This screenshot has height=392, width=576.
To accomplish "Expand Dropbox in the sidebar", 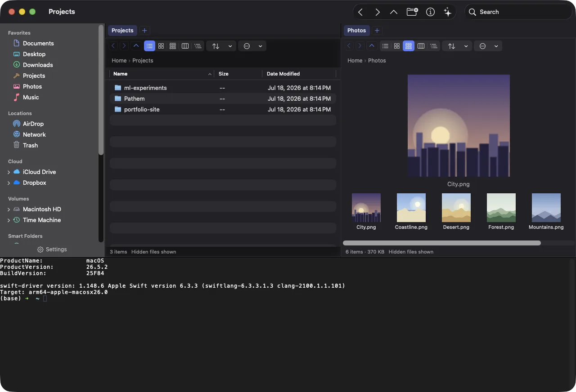I will point(9,183).
